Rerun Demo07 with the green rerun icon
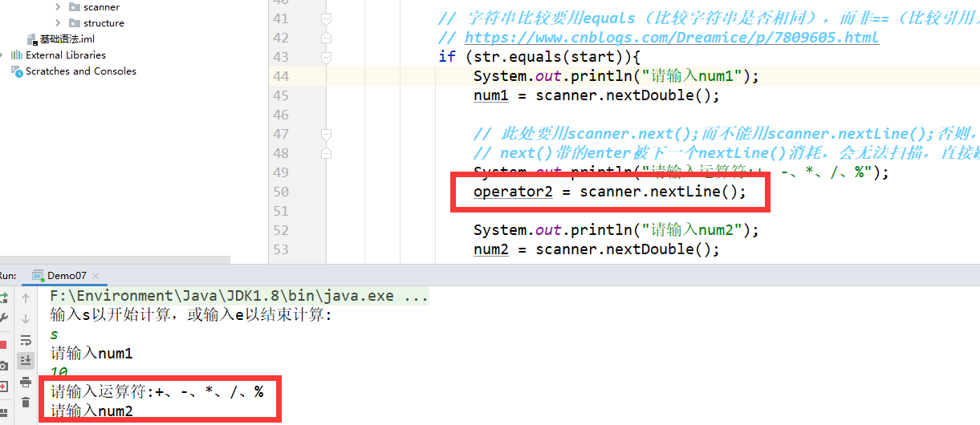This screenshot has width=980, height=425. (x=3, y=297)
